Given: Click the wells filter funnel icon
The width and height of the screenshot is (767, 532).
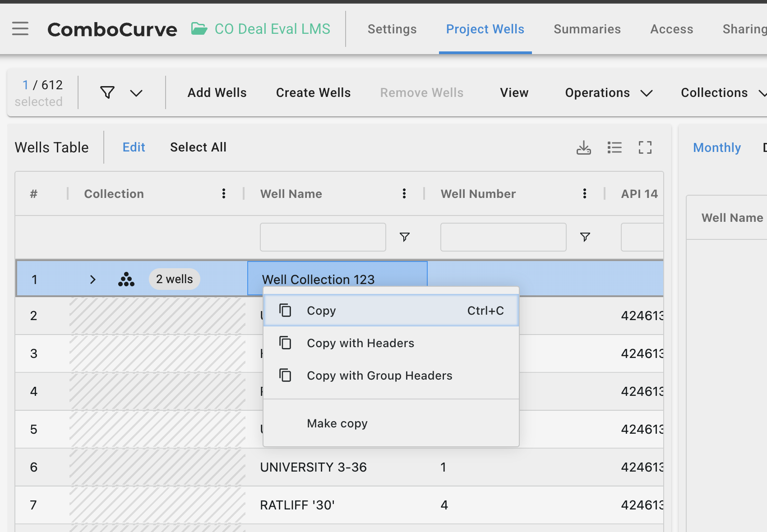Looking at the screenshot, I should pyautogui.click(x=107, y=92).
